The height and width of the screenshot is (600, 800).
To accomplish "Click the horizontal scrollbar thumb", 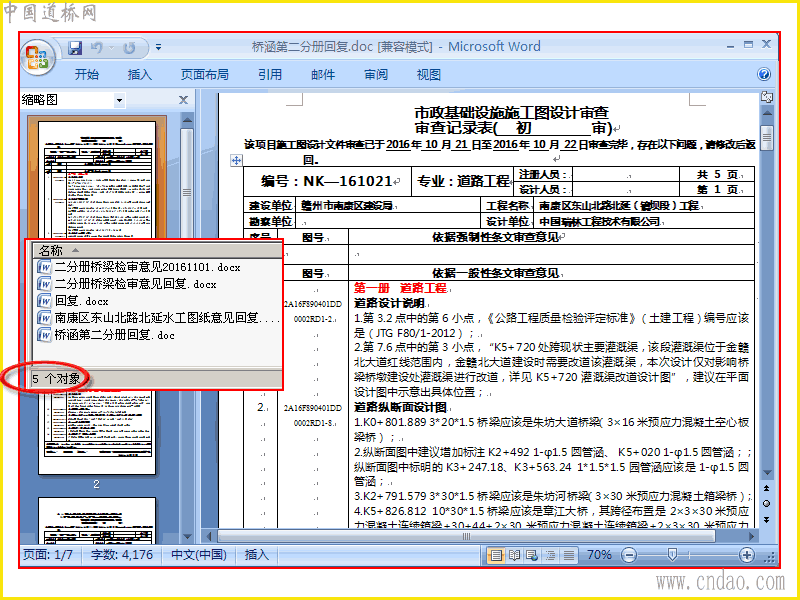I will pos(466,536).
